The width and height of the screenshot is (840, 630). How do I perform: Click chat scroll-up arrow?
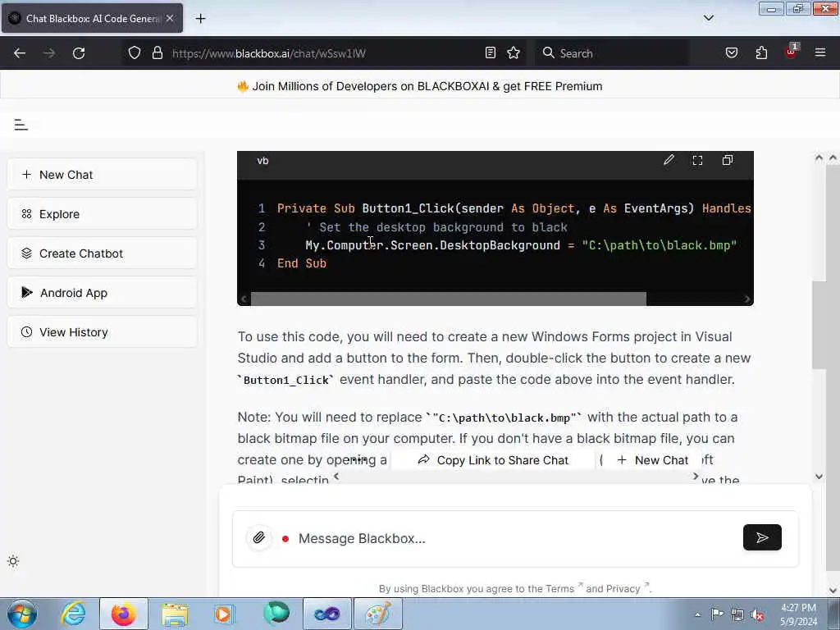(819, 157)
